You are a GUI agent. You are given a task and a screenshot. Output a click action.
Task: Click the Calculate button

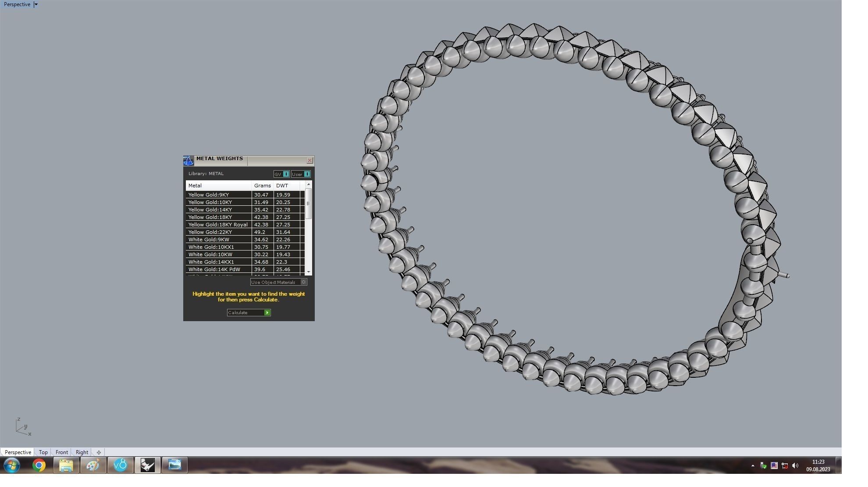tap(249, 312)
